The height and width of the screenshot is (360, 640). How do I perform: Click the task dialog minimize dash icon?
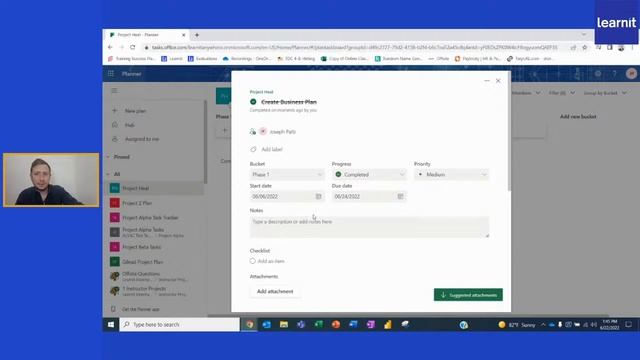[487, 81]
